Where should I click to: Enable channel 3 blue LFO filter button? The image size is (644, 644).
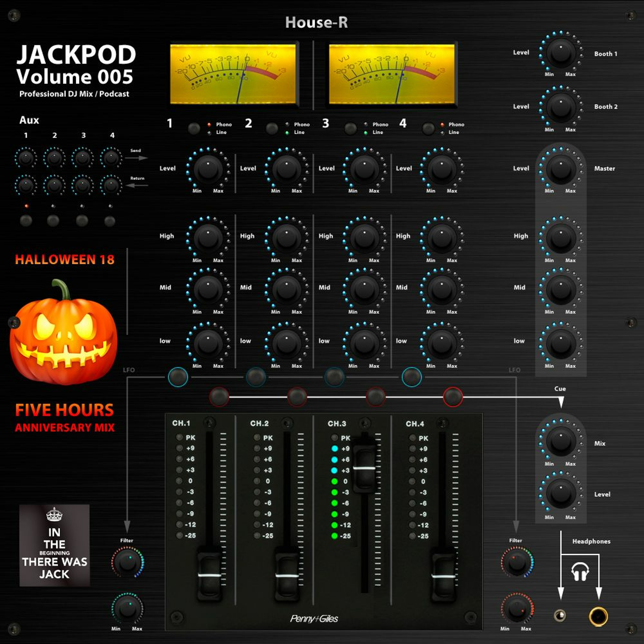[x=334, y=377]
